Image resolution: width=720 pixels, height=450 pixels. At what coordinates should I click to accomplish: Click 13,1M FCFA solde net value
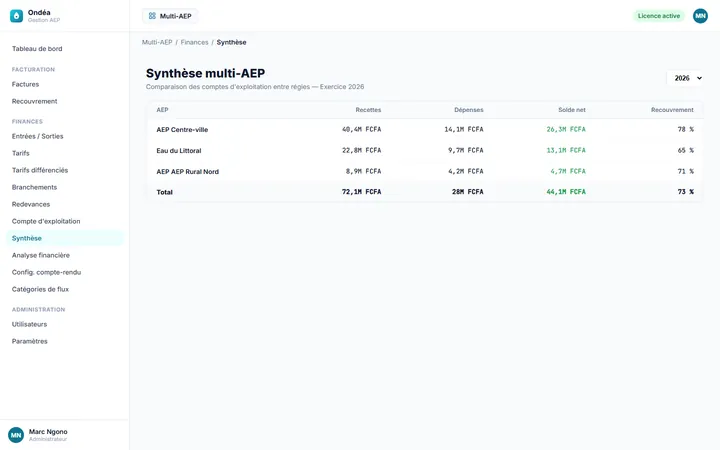tap(566, 150)
